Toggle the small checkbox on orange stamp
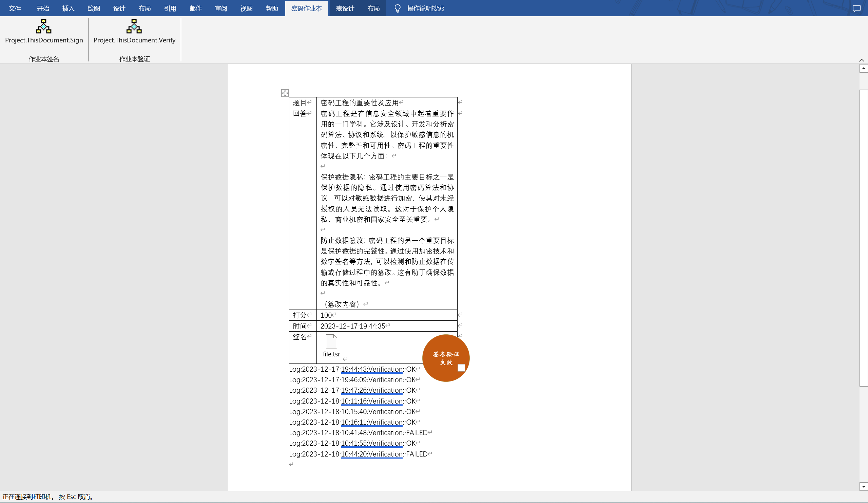 pos(461,368)
